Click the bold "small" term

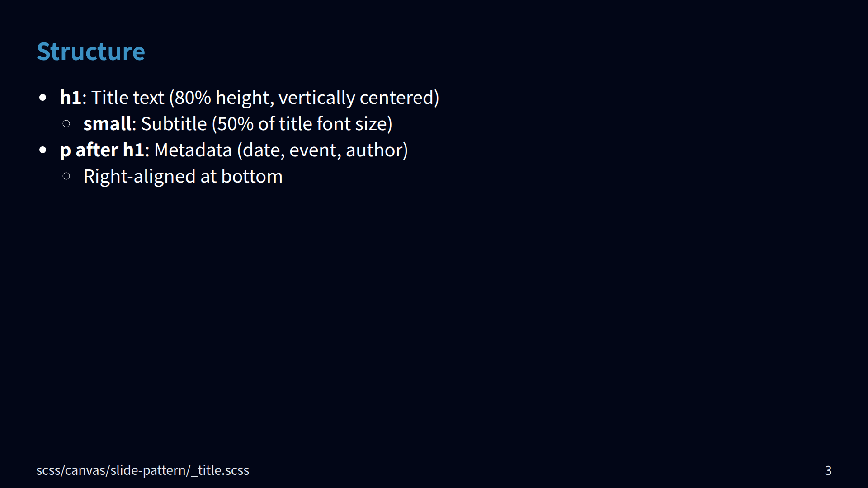click(108, 124)
